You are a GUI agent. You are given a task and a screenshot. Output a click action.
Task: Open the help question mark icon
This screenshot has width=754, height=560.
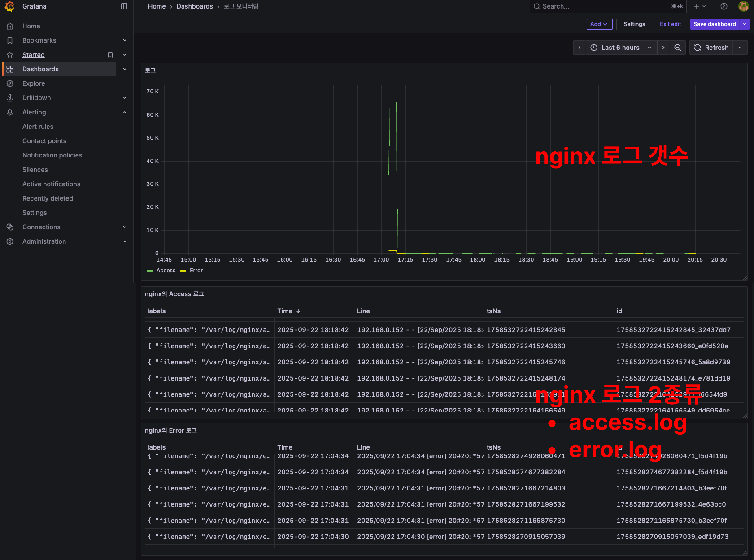click(x=723, y=7)
